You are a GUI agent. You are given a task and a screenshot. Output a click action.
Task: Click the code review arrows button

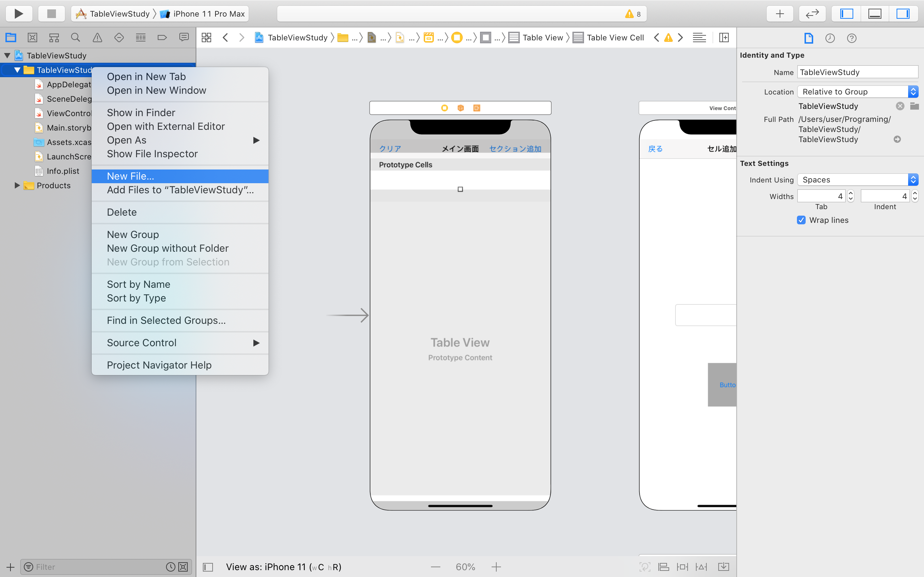pos(812,14)
